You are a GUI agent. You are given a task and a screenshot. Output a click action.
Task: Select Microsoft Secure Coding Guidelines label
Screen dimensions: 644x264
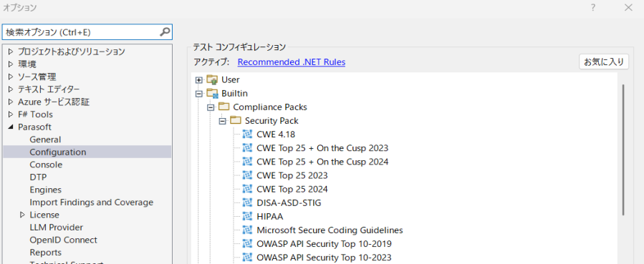pyautogui.click(x=330, y=230)
